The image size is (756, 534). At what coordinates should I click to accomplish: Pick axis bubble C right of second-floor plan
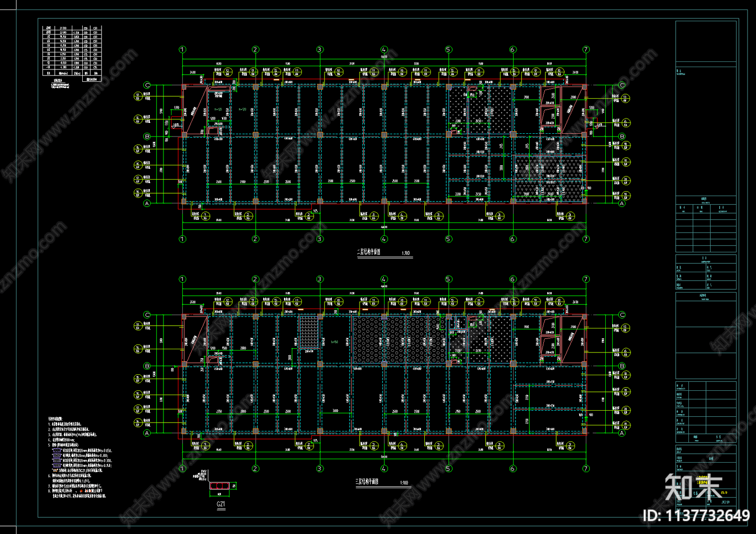tap(622, 85)
